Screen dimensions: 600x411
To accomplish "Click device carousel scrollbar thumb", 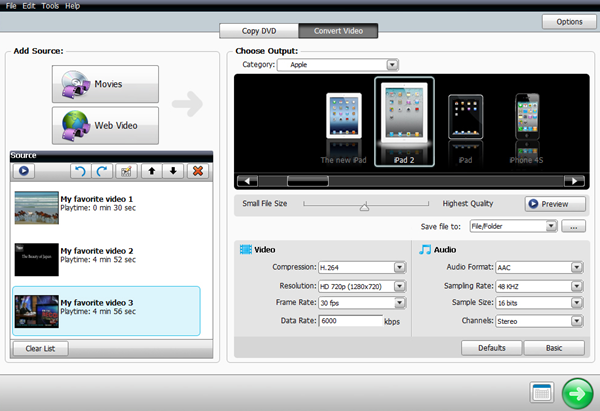I will coord(308,181).
